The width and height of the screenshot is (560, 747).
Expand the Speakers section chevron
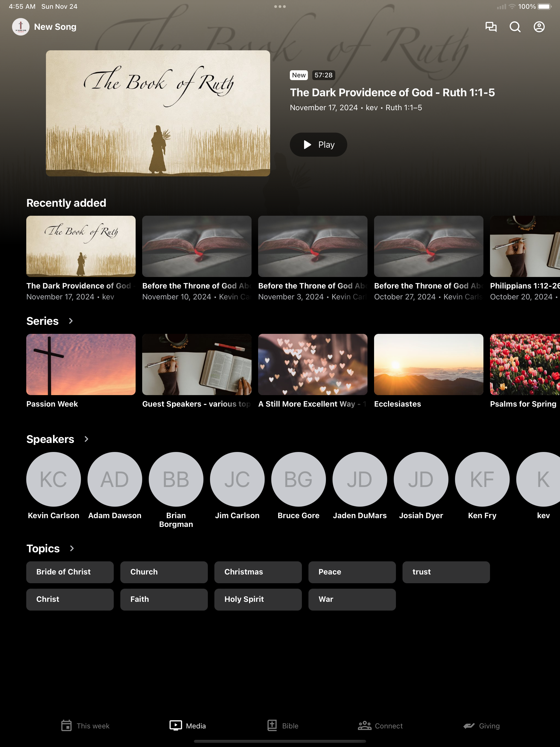(x=86, y=439)
